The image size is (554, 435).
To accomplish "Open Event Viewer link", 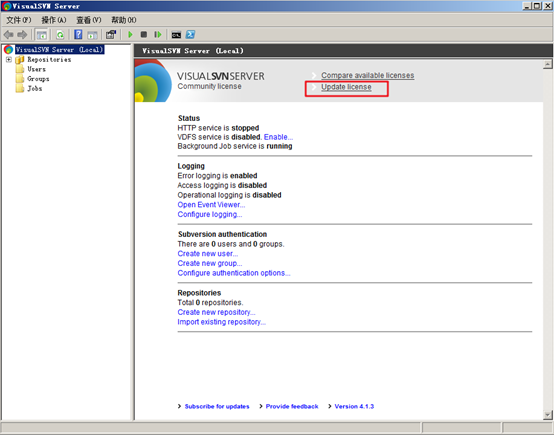I will pyautogui.click(x=211, y=205).
